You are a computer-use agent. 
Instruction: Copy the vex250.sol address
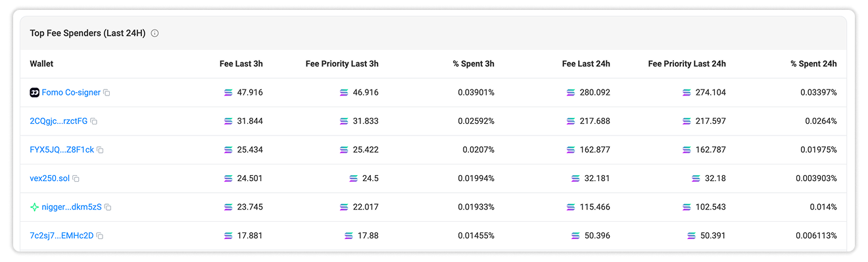pyautogui.click(x=76, y=178)
